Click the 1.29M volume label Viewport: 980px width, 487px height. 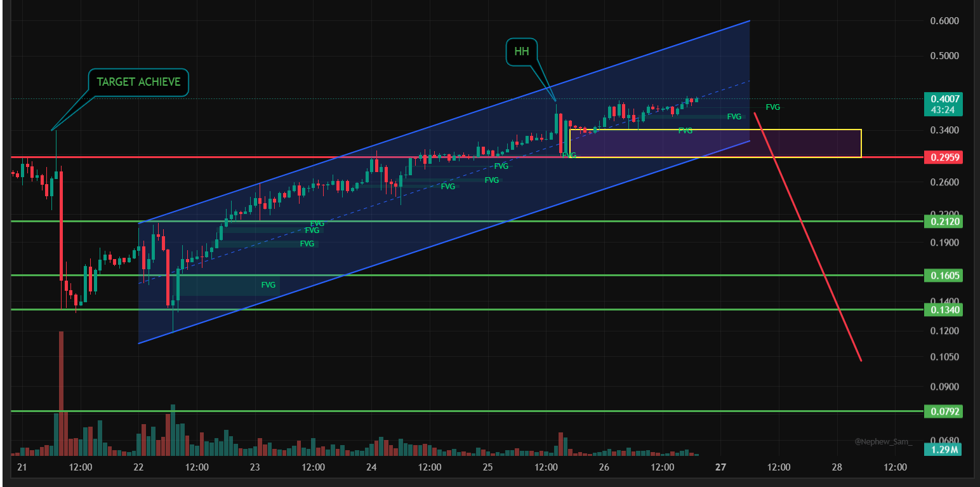944,450
